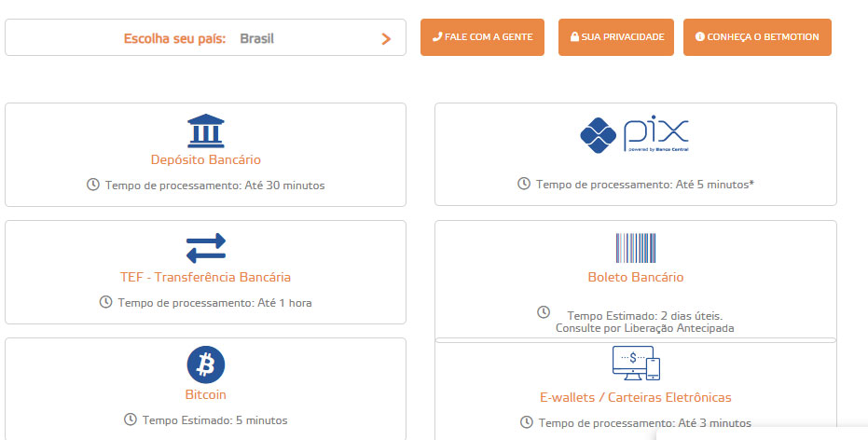Image resolution: width=868 pixels, height=440 pixels.
Task: Select the Pix logo
Action: pos(634,134)
